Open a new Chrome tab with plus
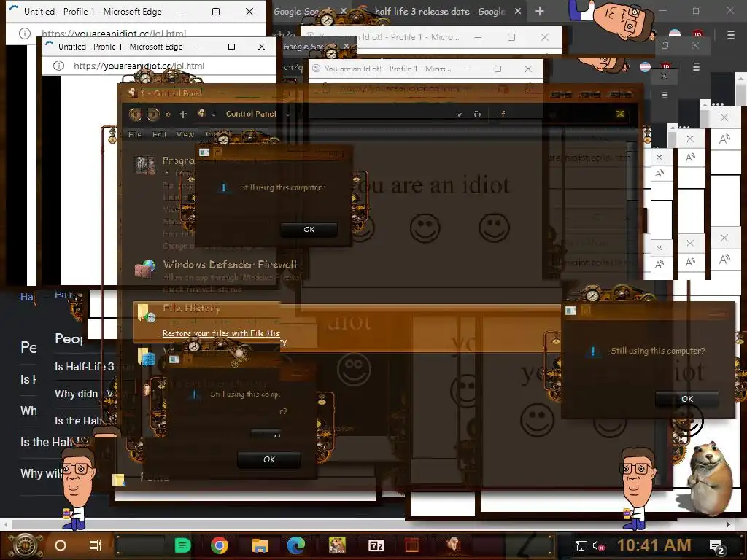 click(539, 11)
